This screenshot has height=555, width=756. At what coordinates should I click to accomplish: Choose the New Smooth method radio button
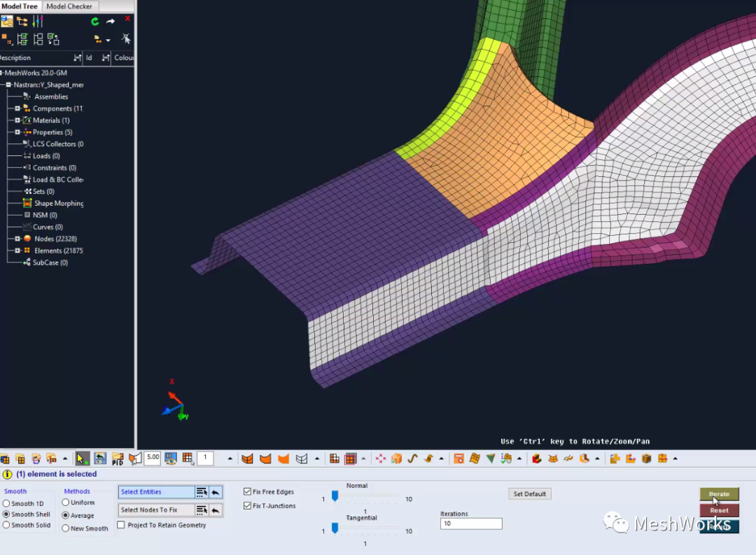pos(66,528)
